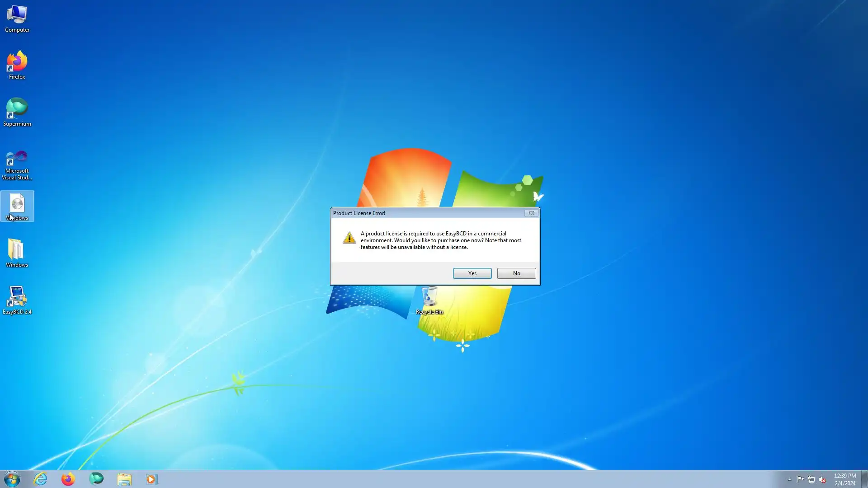Close the Product License Error dialog
The image size is (868, 488).
point(531,213)
